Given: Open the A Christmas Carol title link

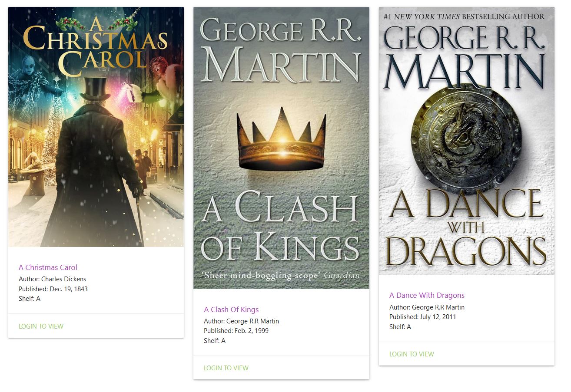Looking at the screenshot, I should (48, 267).
